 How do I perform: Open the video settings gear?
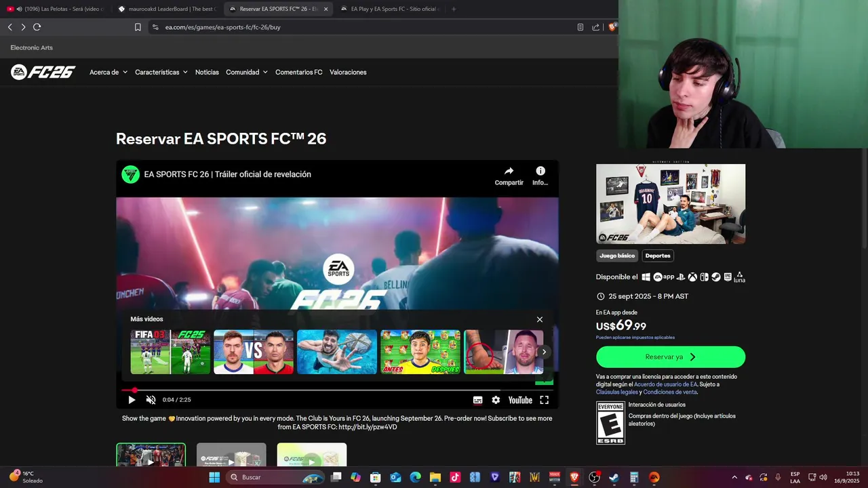coord(496,400)
